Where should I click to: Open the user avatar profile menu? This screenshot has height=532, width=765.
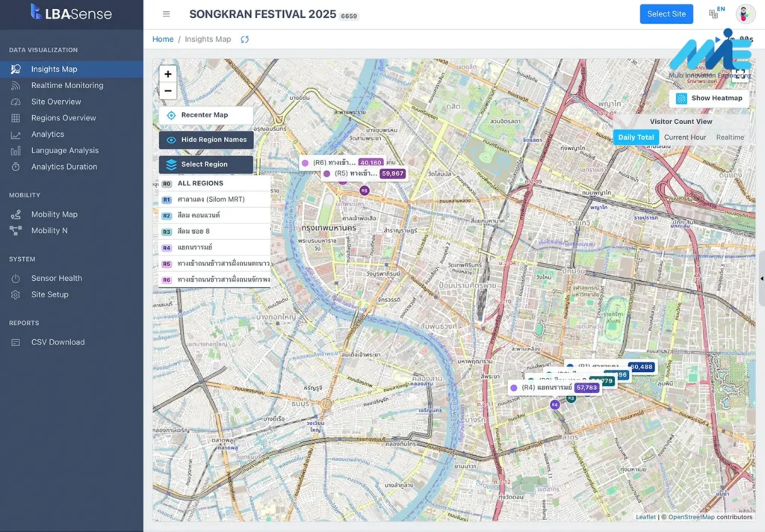pyautogui.click(x=745, y=14)
